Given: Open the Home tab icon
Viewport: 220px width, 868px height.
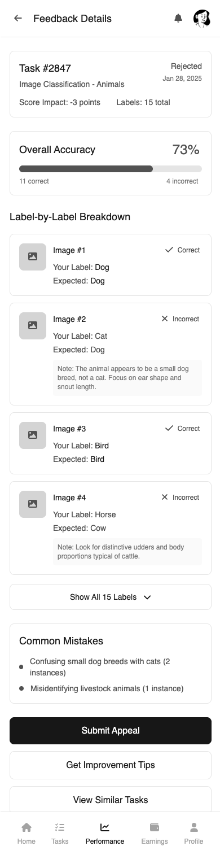Looking at the screenshot, I should click(27, 827).
